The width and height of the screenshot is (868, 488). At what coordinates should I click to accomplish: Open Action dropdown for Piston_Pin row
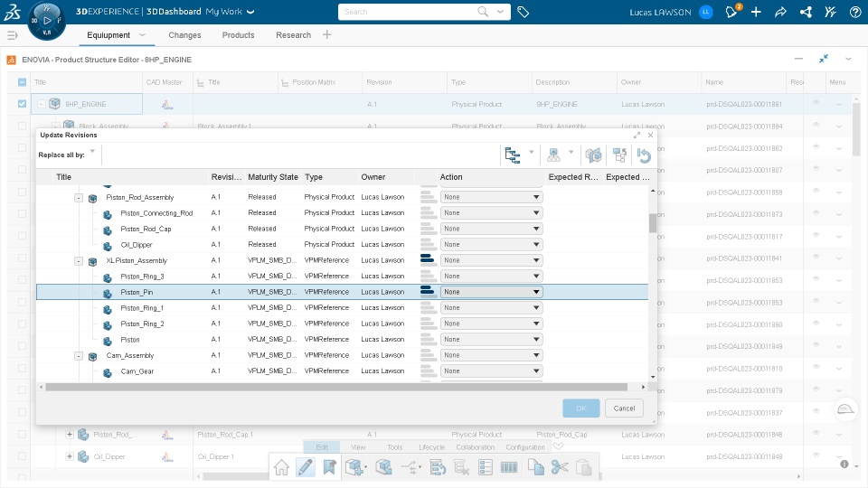click(x=492, y=292)
